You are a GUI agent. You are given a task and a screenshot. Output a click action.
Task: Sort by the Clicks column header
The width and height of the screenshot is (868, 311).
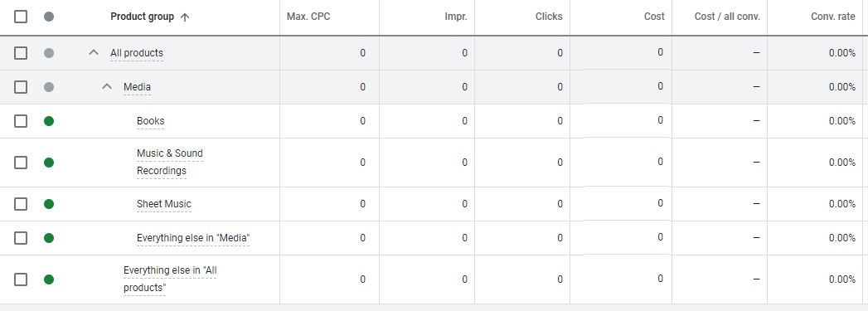pyautogui.click(x=549, y=17)
